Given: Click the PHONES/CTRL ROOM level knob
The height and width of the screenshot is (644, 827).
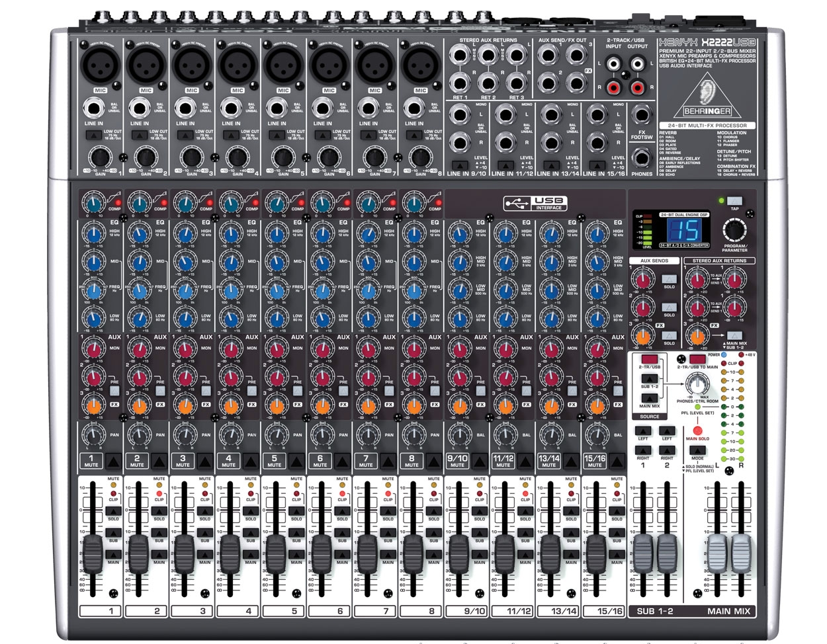Looking at the screenshot, I should (697, 384).
